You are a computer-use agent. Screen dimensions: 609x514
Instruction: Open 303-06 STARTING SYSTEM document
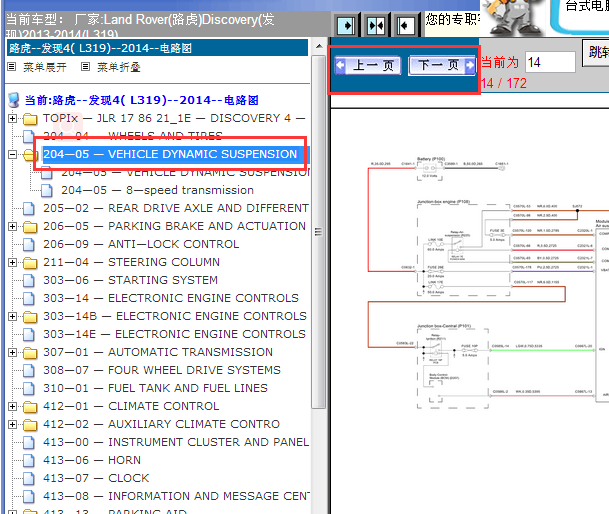(130, 280)
